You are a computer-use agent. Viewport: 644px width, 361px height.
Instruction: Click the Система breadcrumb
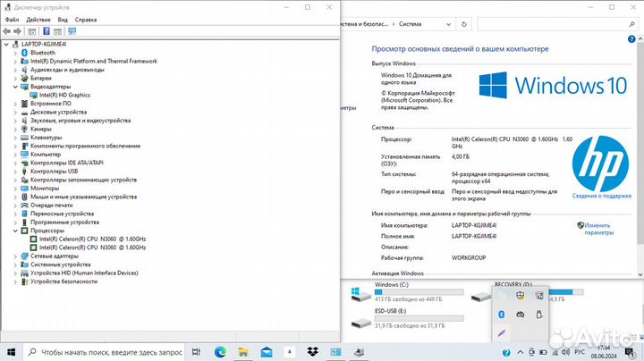pos(410,24)
